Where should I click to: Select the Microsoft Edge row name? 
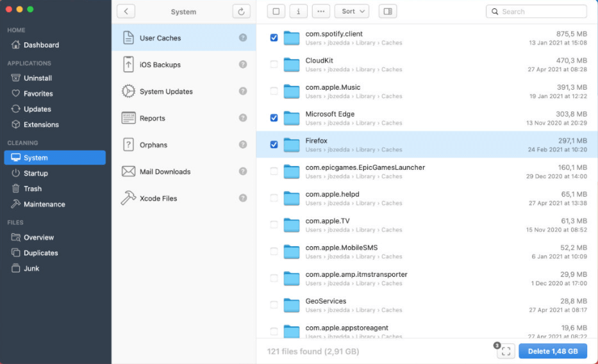click(330, 114)
